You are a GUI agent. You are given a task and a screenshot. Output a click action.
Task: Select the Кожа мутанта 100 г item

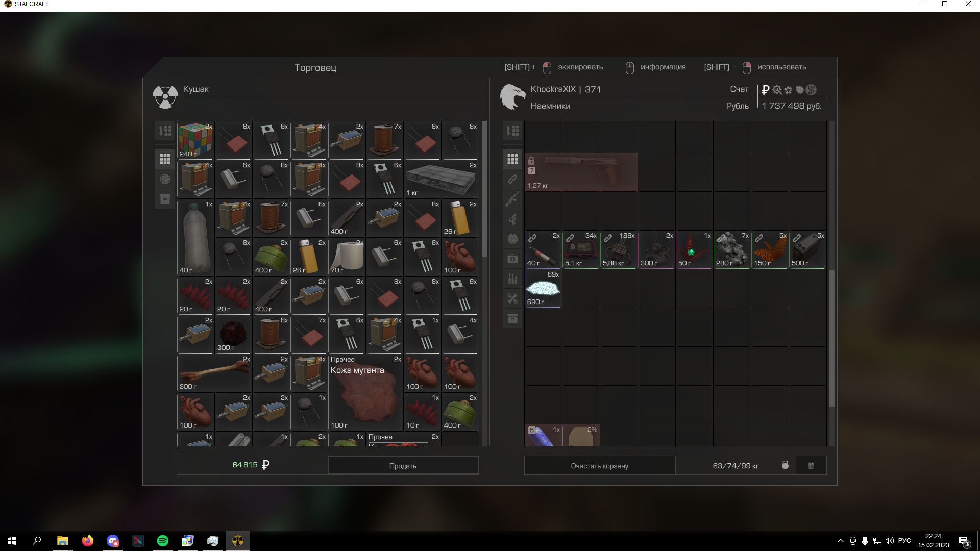[x=365, y=392]
